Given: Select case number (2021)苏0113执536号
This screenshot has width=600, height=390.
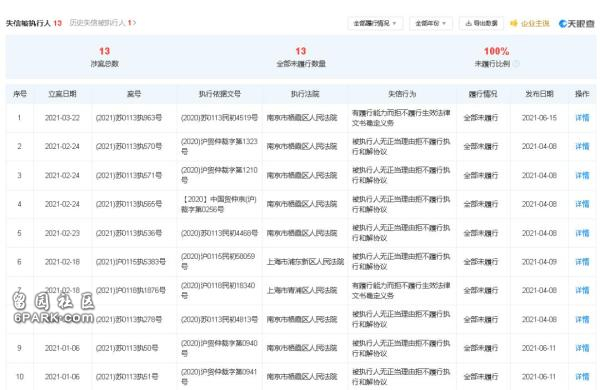Looking at the screenshot, I should tap(129, 233).
